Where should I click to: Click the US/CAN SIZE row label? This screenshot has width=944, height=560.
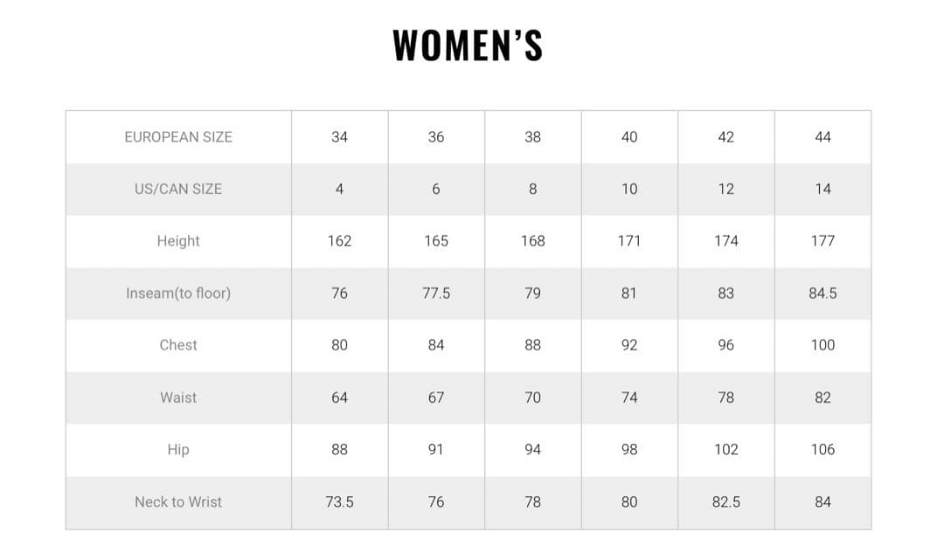178,189
